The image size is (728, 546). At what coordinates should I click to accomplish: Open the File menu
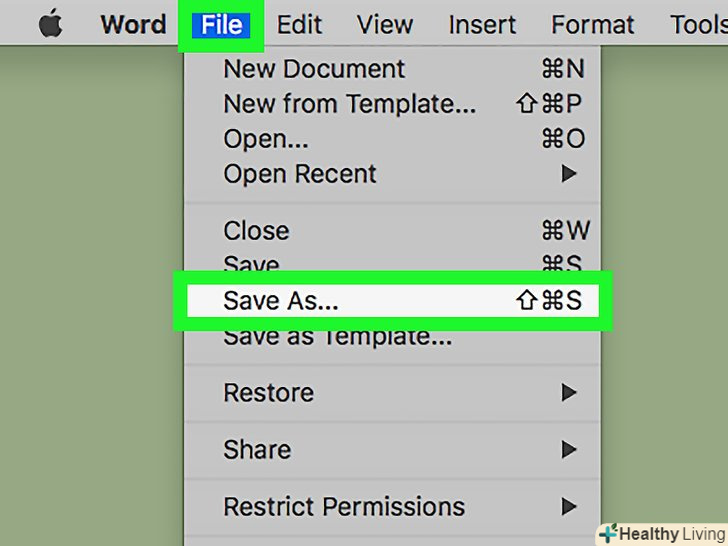(220, 24)
